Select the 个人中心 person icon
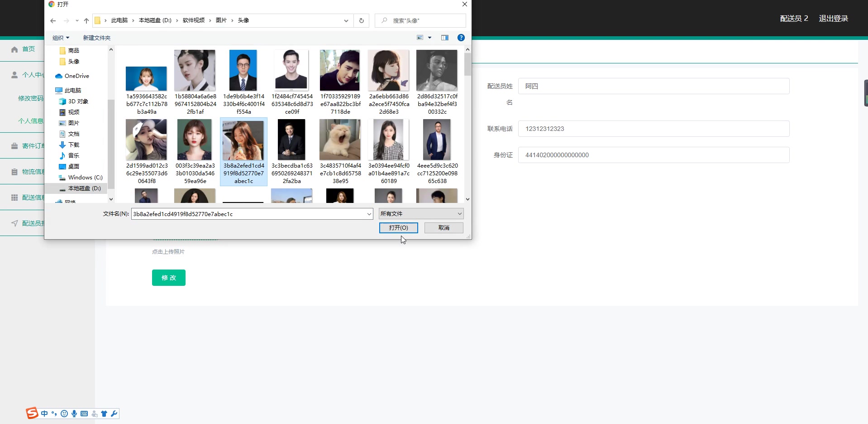The height and width of the screenshot is (424, 868). click(x=14, y=75)
